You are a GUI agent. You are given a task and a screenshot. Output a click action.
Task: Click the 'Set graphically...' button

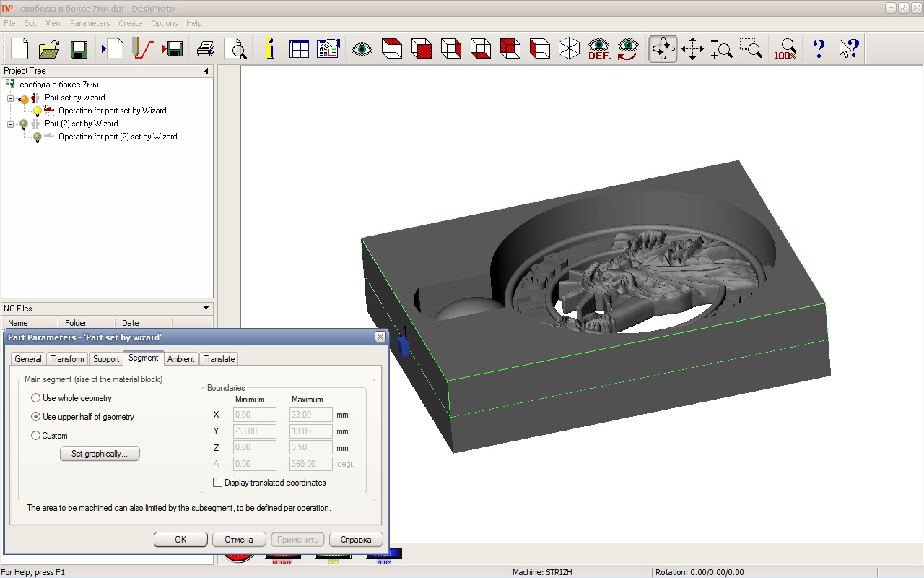[x=100, y=454]
